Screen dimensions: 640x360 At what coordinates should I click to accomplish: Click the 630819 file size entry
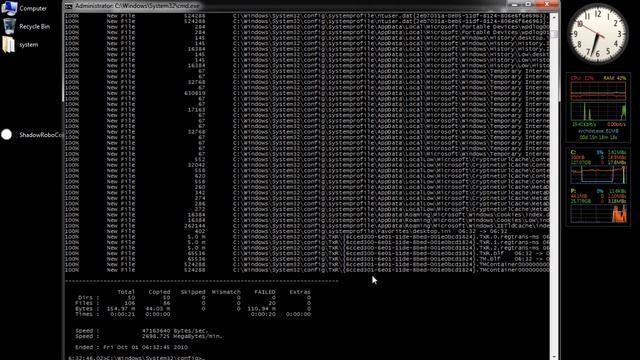pyautogui.click(x=195, y=93)
